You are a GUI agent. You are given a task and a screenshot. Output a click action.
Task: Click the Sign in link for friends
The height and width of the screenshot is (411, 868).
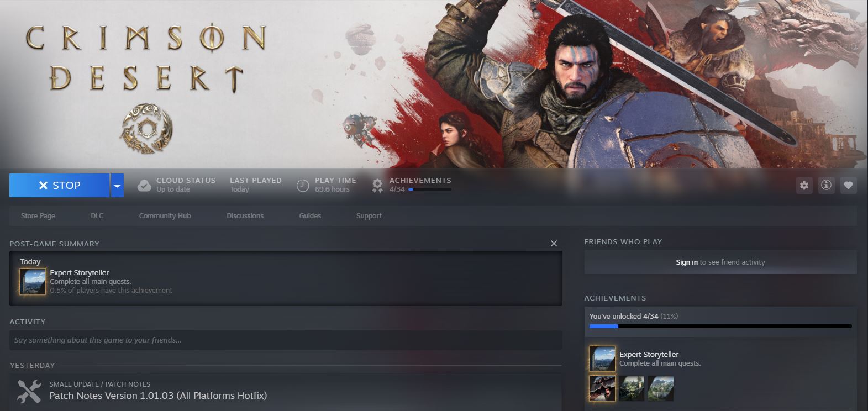pyautogui.click(x=687, y=262)
